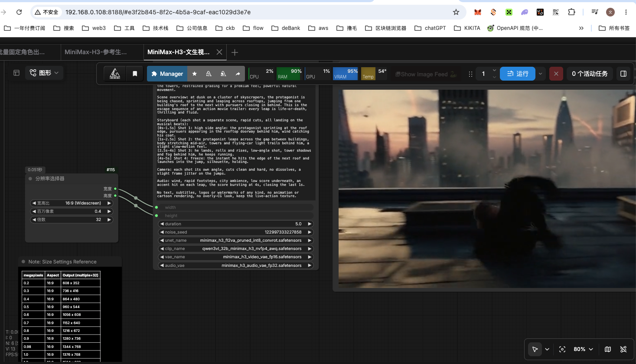Open the 公司信息 bookmarks folder

pyautogui.click(x=192, y=28)
